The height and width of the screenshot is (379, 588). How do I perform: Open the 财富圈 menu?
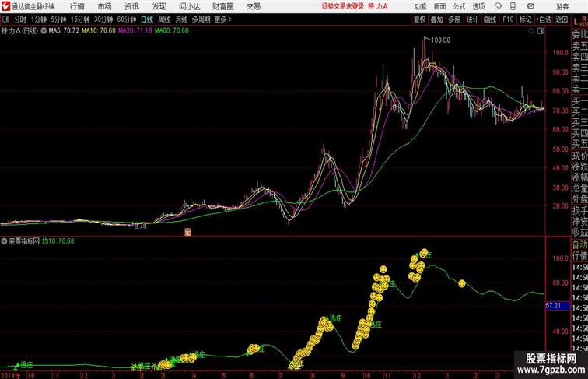coord(222,6)
